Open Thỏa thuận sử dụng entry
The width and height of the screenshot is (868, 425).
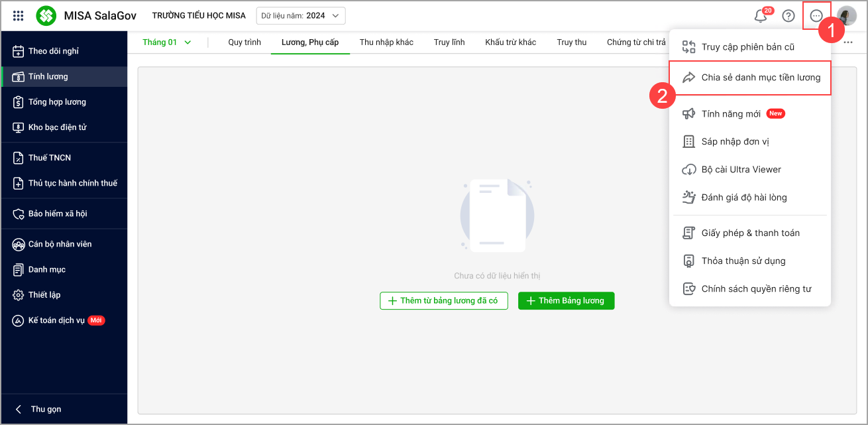click(x=750, y=261)
